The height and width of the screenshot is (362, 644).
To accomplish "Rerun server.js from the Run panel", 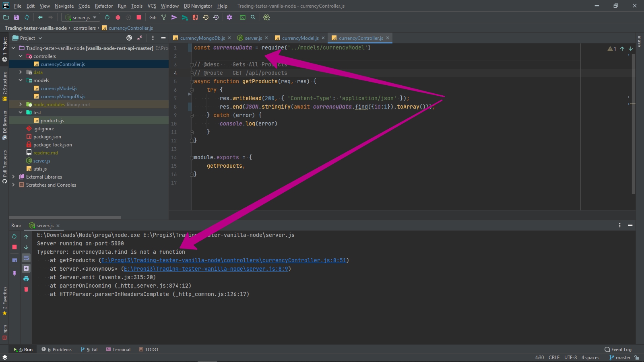I will coord(14,237).
